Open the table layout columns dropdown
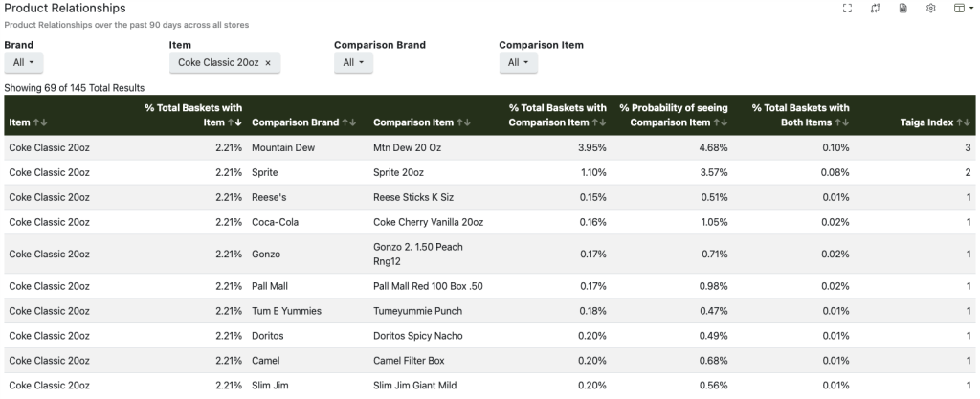 tap(963, 8)
